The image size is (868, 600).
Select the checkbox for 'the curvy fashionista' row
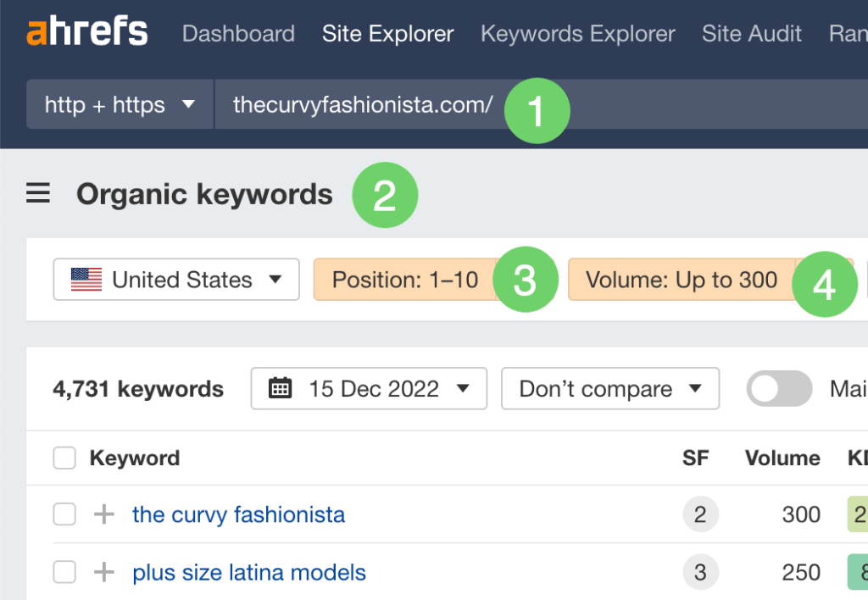[x=64, y=514]
